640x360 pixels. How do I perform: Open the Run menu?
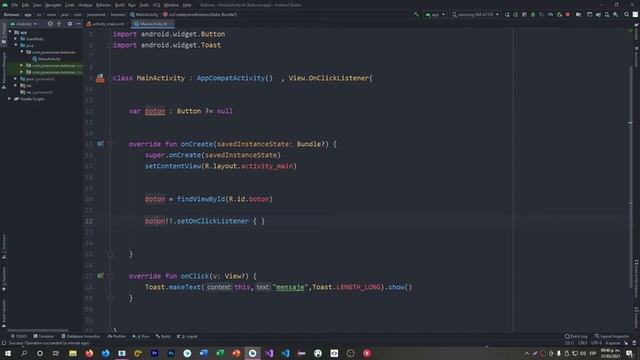(131, 5)
